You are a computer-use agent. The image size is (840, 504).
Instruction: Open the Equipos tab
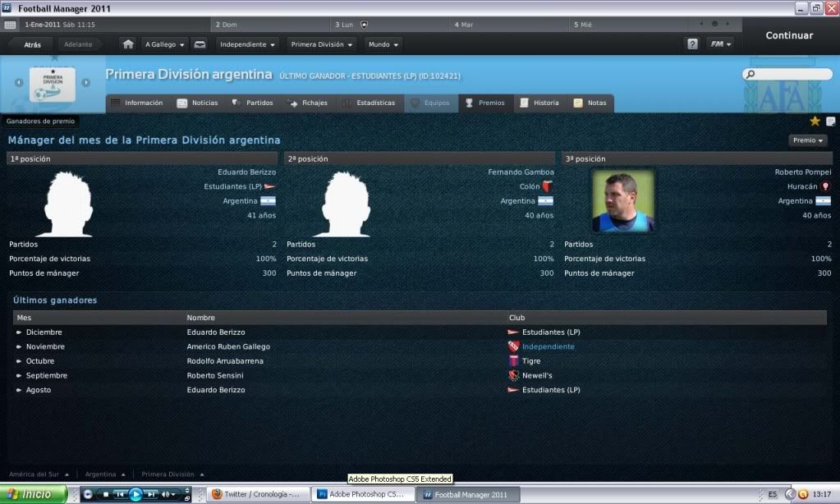tap(431, 103)
